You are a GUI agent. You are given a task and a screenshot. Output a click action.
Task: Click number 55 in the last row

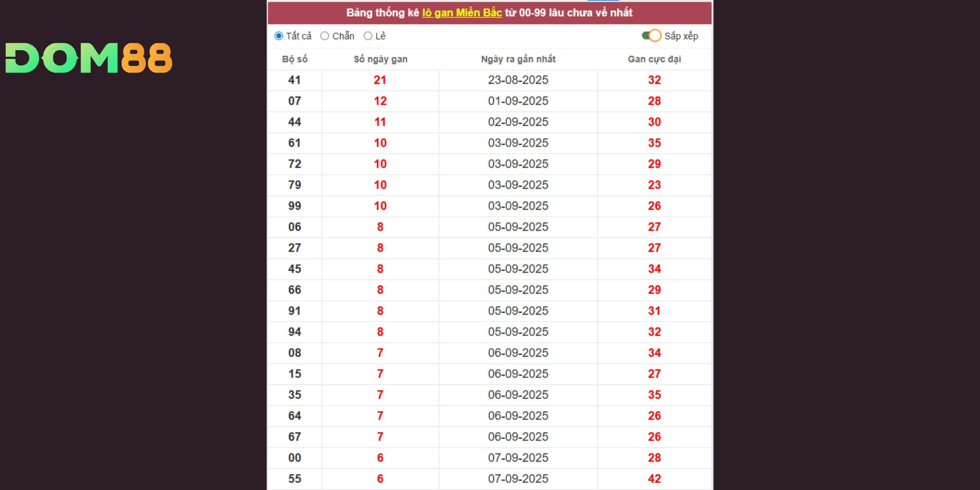(x=294, y=479)
